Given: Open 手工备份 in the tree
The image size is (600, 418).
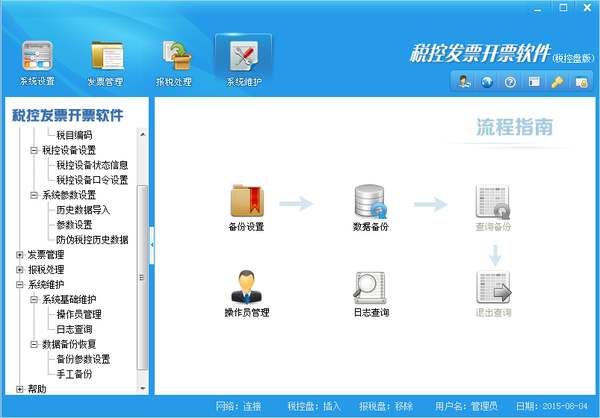Looking at the screenshot, I should point(76,374).
